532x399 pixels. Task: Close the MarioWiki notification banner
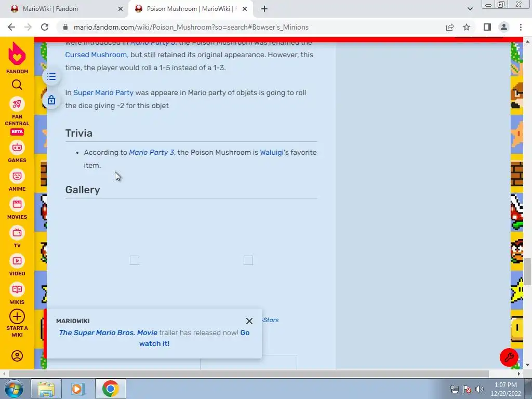pos(249,321)
